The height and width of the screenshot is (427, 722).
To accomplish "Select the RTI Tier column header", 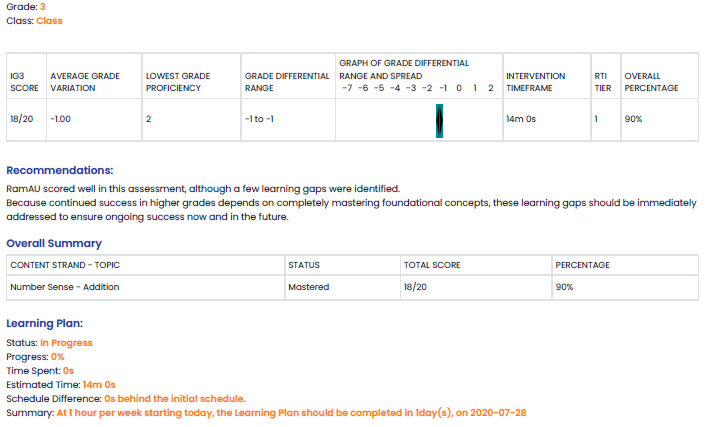I will coord(601,82).
